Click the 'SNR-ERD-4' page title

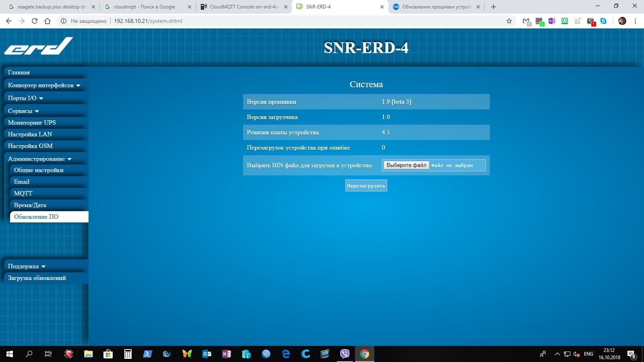tap(366, 48)
